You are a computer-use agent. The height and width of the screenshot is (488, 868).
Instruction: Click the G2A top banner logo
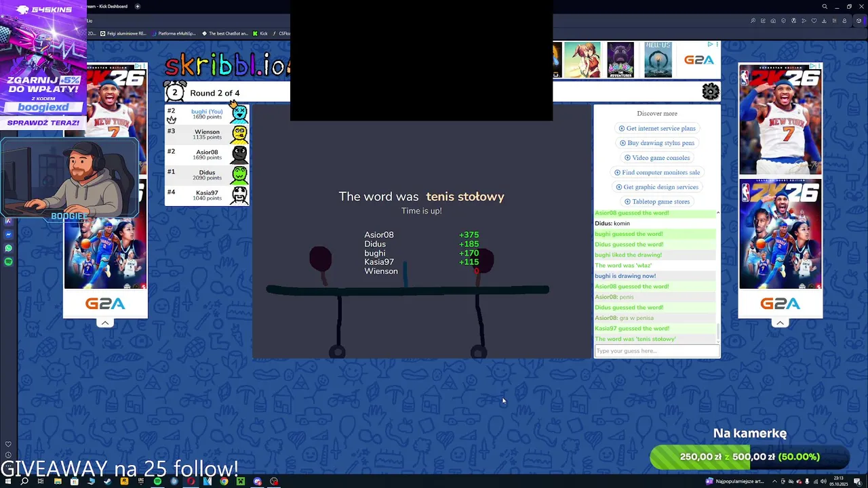(698, 60)
